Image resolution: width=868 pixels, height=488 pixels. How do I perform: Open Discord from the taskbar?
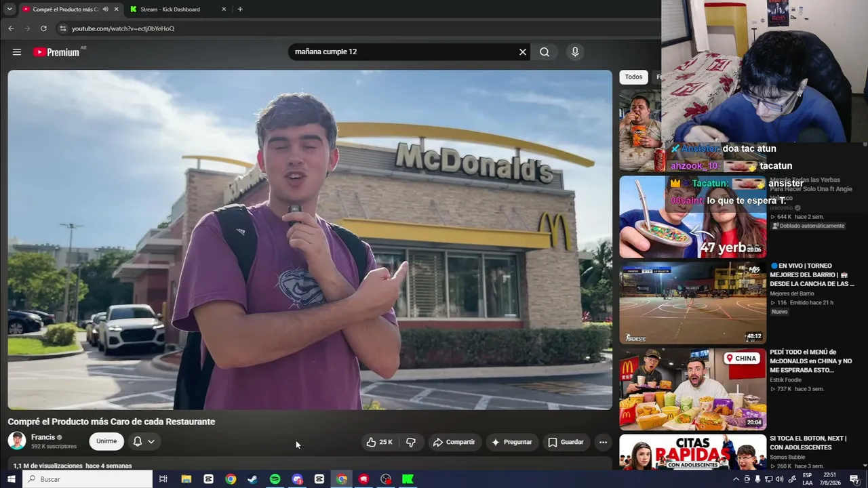point(297,479)
